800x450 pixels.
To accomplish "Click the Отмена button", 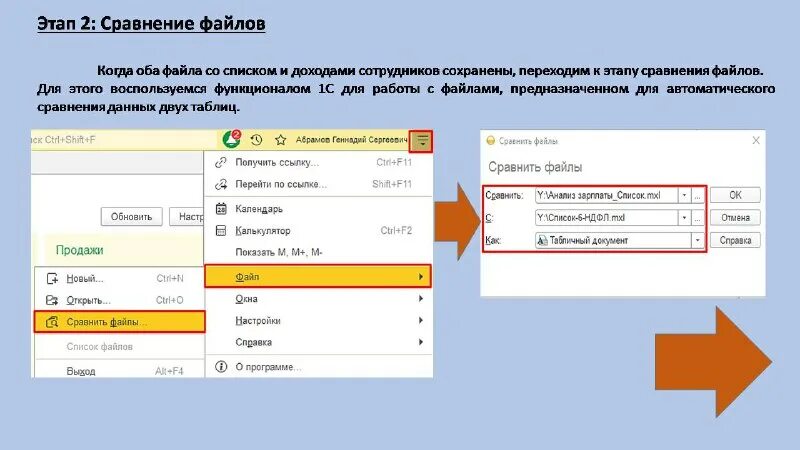I will point(735,218).
